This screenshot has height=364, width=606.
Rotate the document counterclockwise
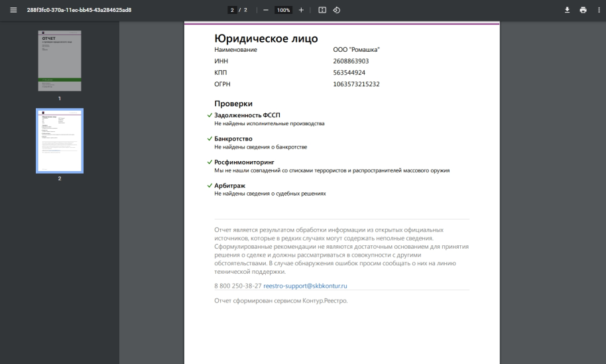337,10
